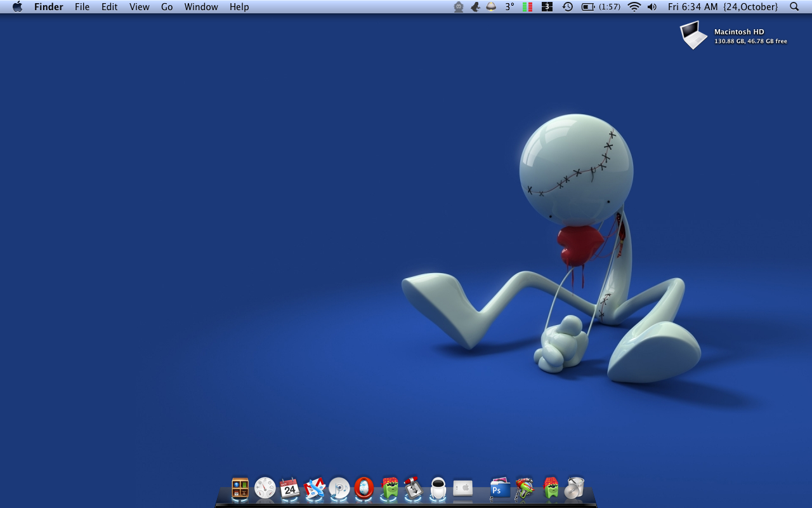
Task: Launch iCal from the Dock
Action: [x=290, y=488]
